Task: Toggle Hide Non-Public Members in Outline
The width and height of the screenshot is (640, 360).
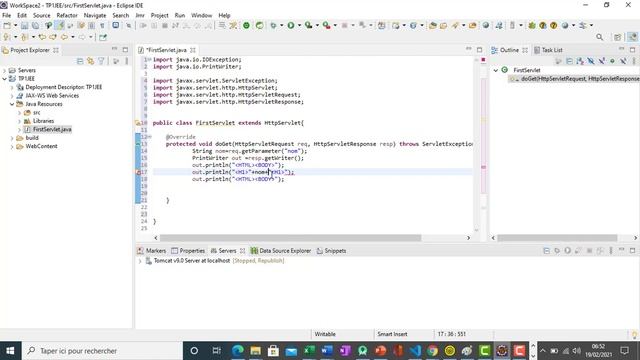Action: [x=612, y=61]
